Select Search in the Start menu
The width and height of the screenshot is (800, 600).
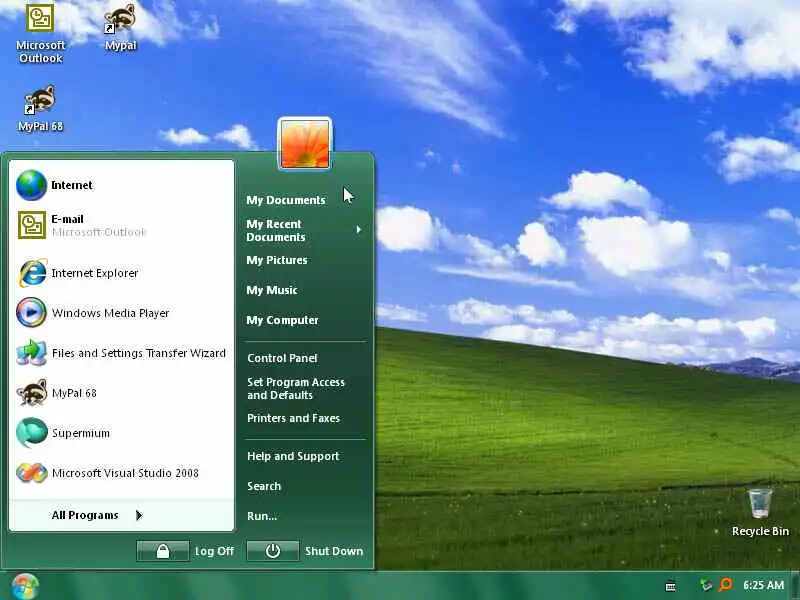pos(304,486)
